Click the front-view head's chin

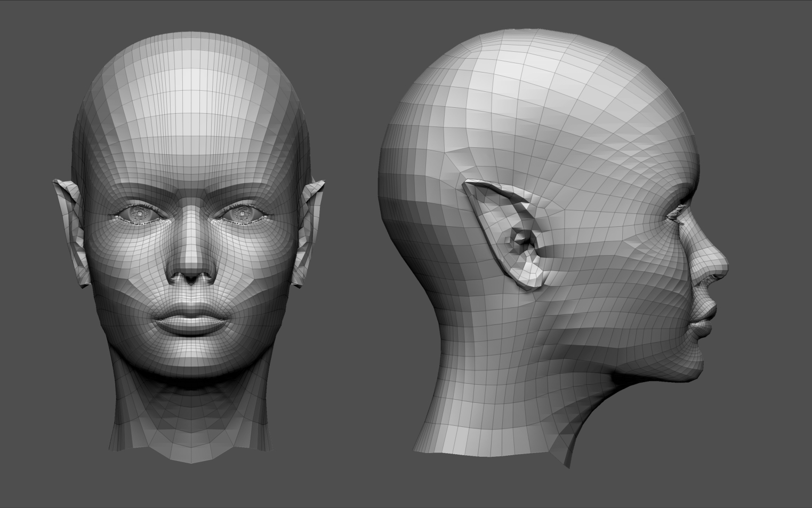coord(190,364)
